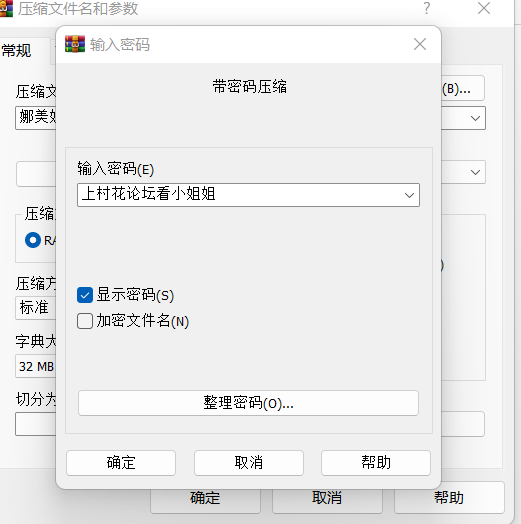
Task: Open the archive name dropdown chevron
Action: (475, 118)
